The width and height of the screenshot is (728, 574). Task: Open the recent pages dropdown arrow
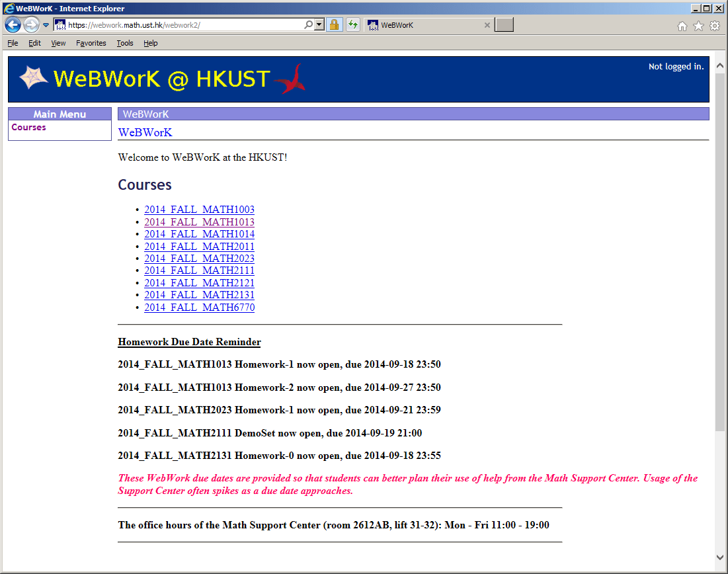coord(46,25)
